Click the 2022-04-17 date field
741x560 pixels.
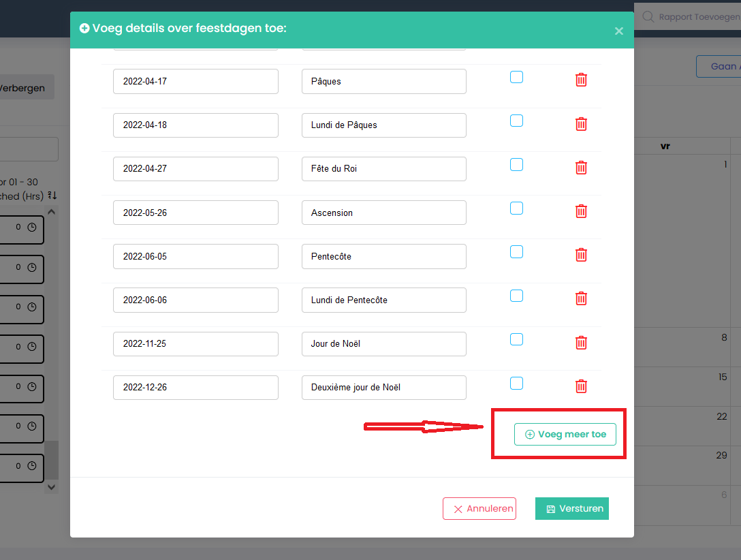pos(195,81)
